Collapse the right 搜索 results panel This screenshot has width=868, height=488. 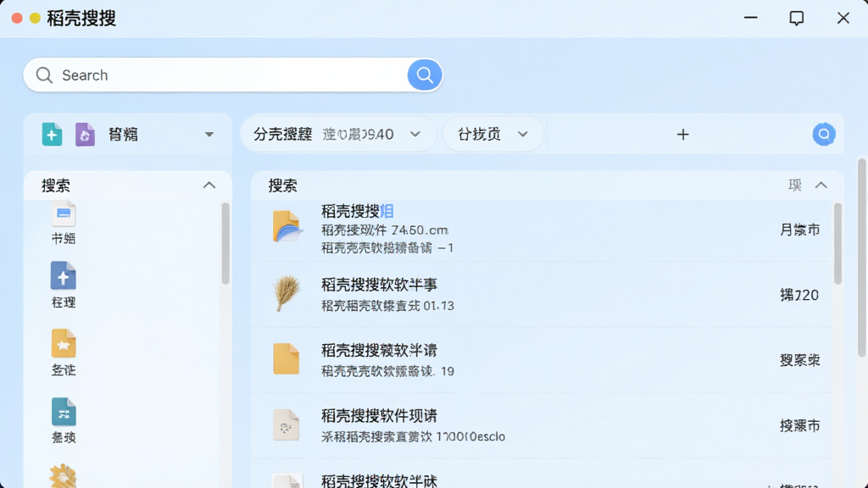pos(821,186)
